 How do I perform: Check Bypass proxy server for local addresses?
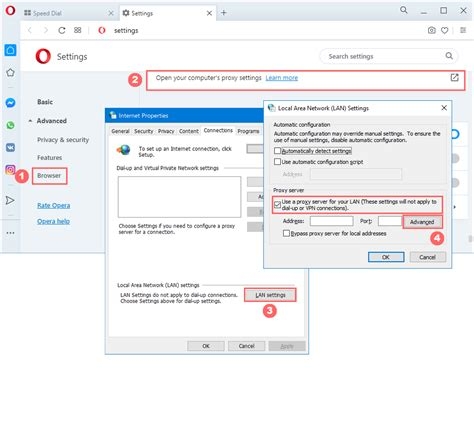click(x=286, y=233)
